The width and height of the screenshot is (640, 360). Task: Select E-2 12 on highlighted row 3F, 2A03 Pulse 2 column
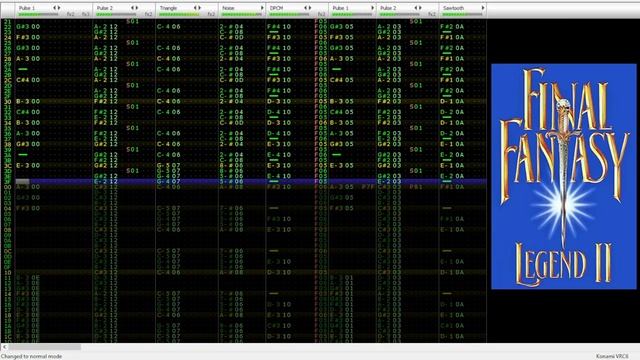(106, 181)
